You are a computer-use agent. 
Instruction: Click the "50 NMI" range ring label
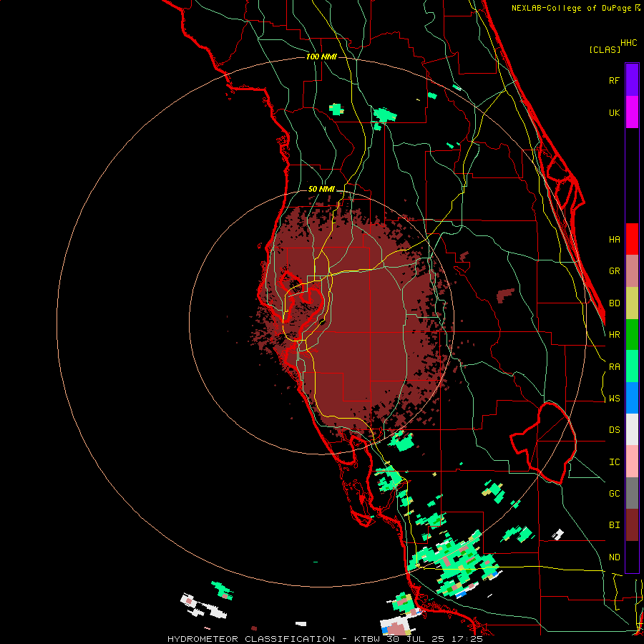[x=321, y=189]
